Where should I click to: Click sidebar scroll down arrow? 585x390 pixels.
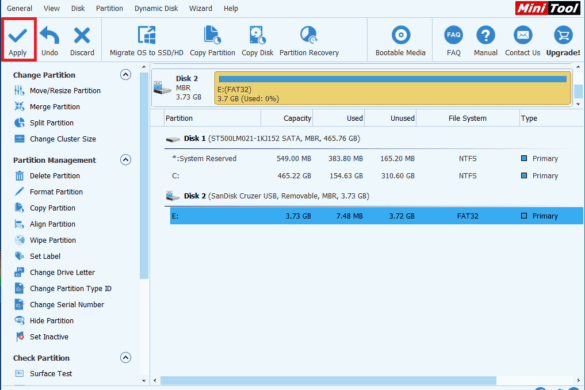[144, 381]
